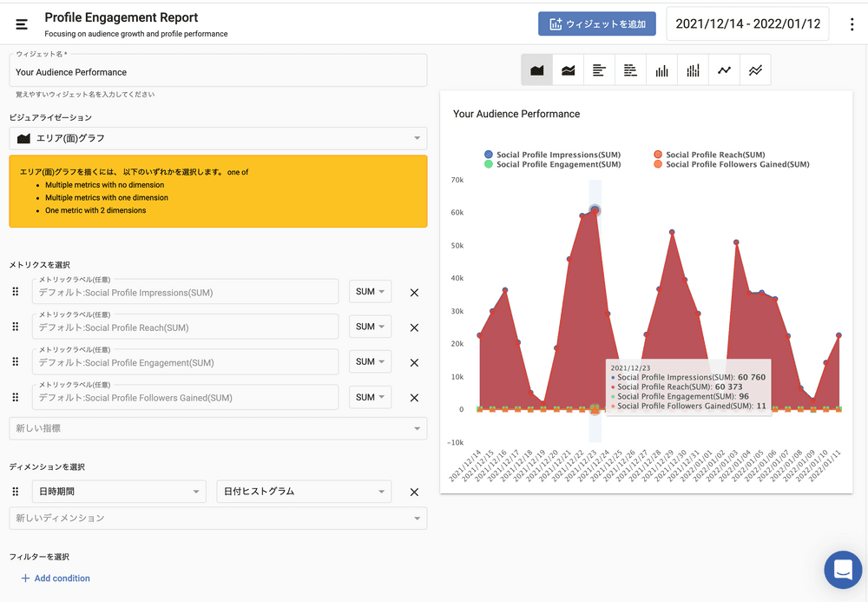Choose the horizontal bar chart icon

click(600, 70)
